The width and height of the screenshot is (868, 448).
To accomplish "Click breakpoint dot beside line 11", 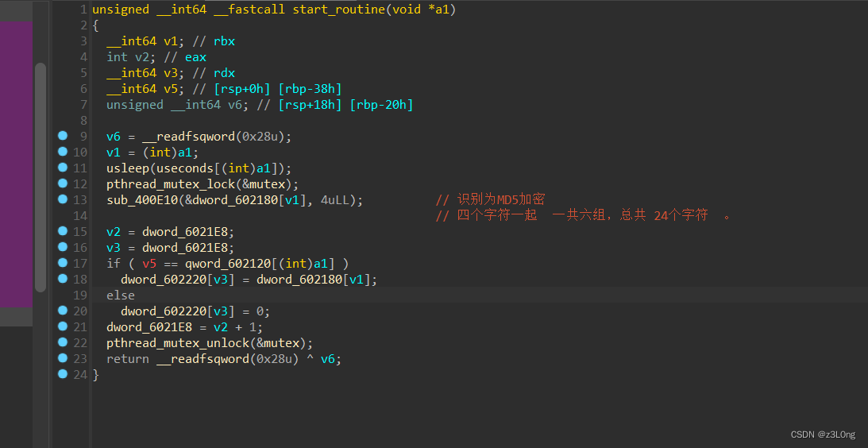I will [62, 167].
